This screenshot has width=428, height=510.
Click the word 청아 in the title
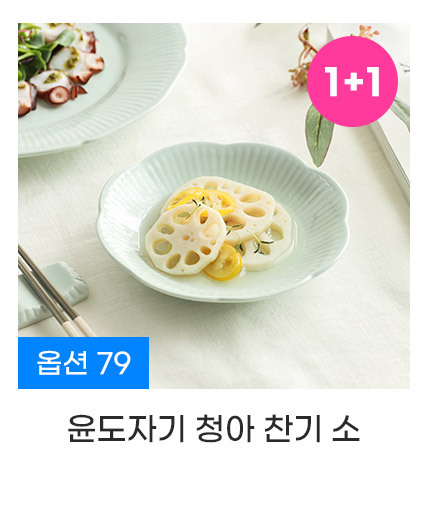click(225, 428)
